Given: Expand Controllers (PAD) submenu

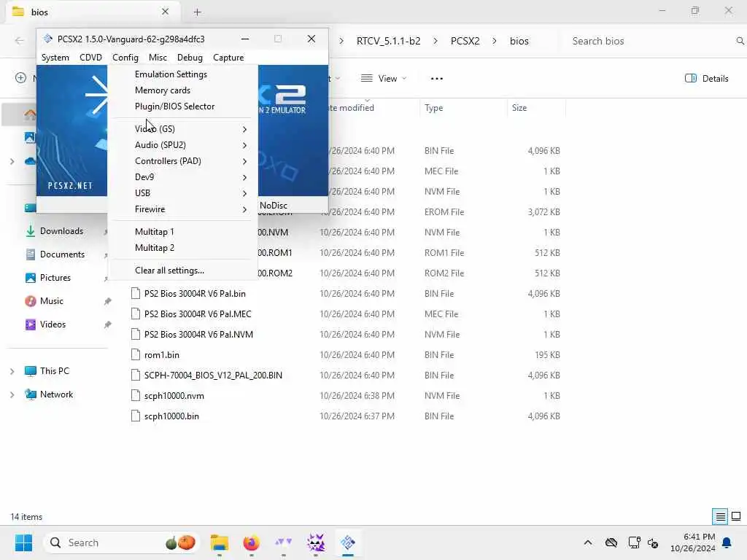Looking at the screenshot, I should (183, 161).
